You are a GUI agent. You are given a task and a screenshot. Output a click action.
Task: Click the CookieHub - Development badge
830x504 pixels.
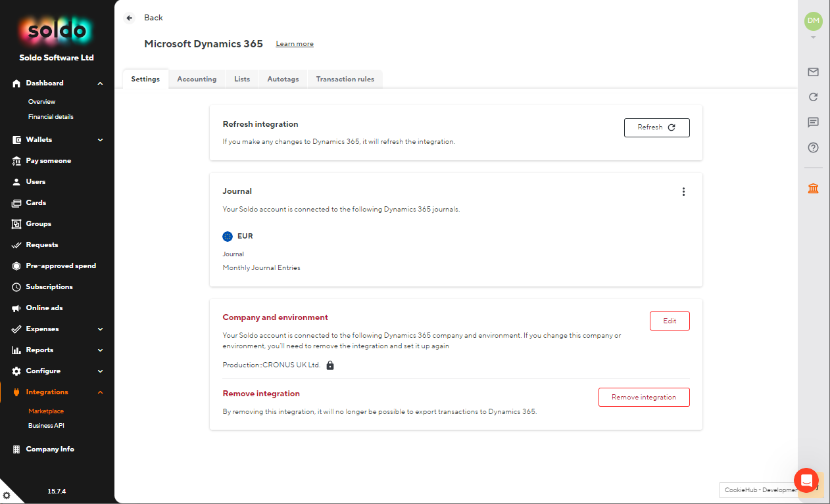tap(760, 490)
